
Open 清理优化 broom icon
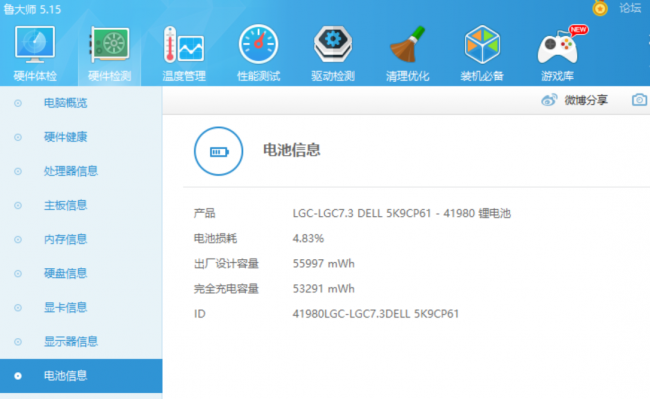407,44
